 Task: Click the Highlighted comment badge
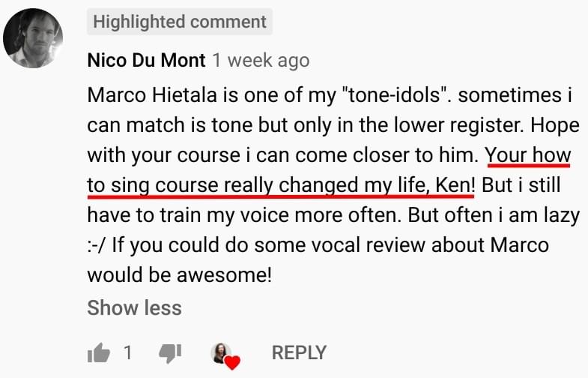point(179,22)
